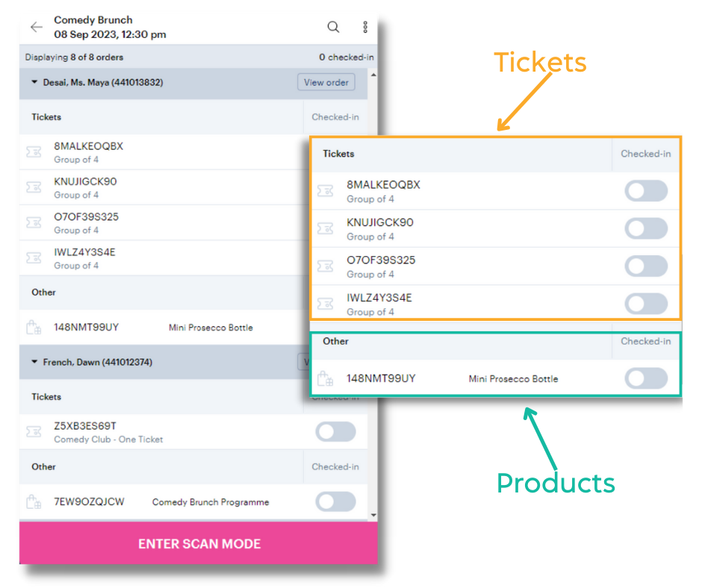Select the ticket icon beside KNUJIGCK90

tap(33, 187)
